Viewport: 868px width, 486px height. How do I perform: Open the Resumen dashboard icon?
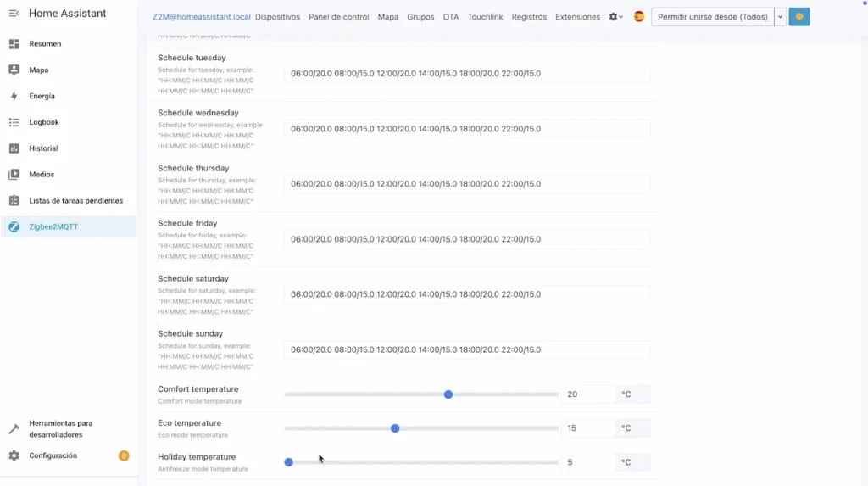click(14, 44)
